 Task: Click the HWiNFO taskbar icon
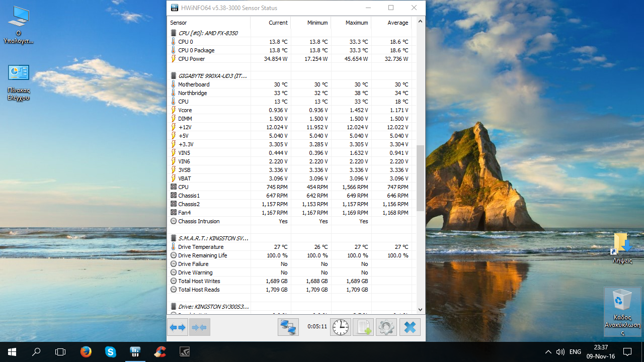coord(135,352)
